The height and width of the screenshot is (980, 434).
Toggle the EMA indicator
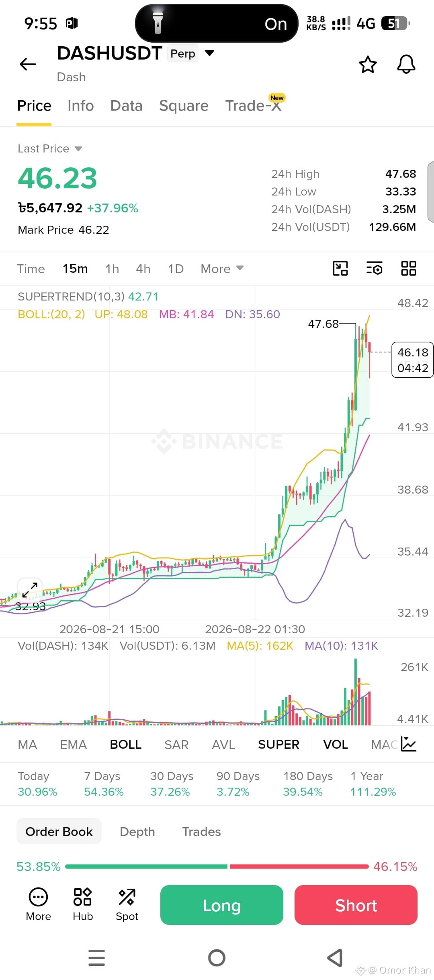point(73,745)
